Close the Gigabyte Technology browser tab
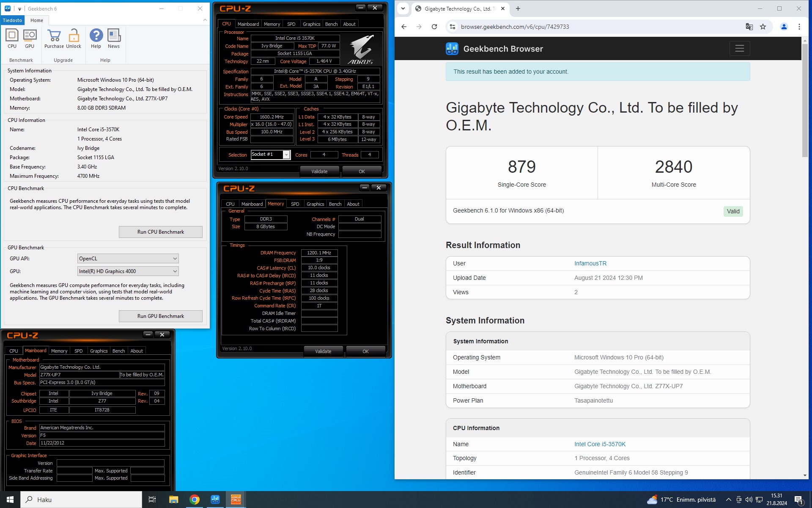This screenshot has width=812, height=508. (503, 8)
